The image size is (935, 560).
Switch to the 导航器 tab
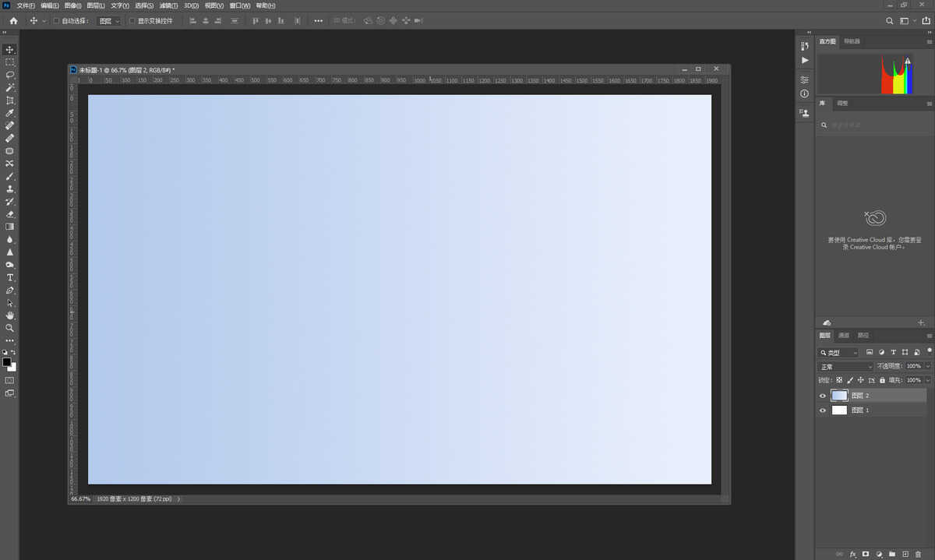tap(852, 41)
